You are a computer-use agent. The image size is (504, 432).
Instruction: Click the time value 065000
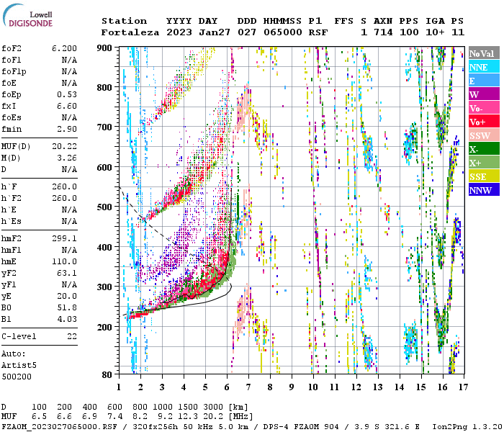pyautogui.click(x=283, y=32)
